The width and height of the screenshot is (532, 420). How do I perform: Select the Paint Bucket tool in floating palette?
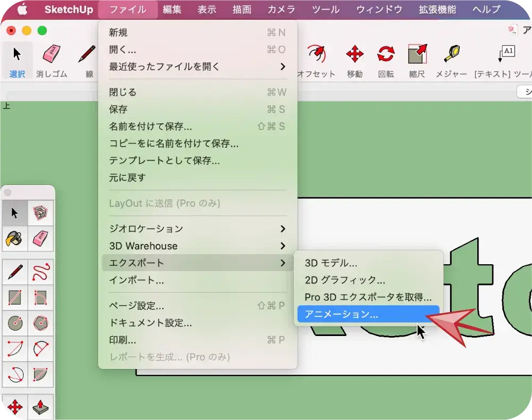pyautogui.click(x=15, y=239)
